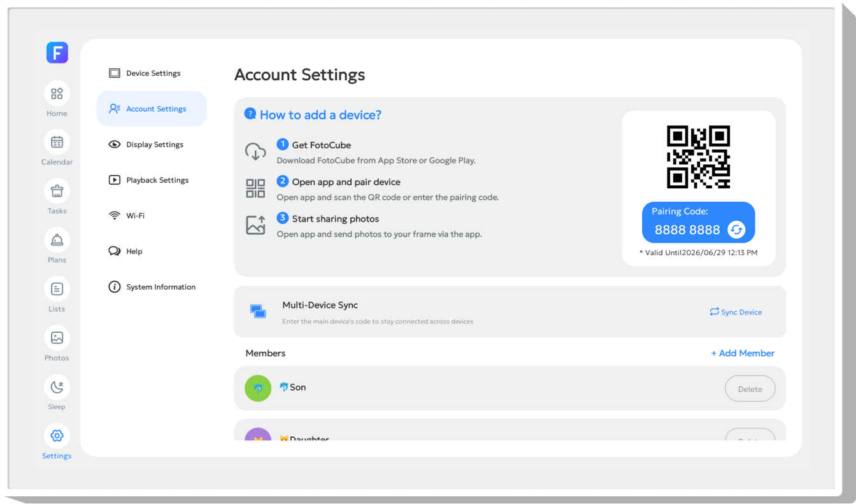Open Playback Settings menu item
The width and height of the screenshot is (856, 504).
(152, 180)
